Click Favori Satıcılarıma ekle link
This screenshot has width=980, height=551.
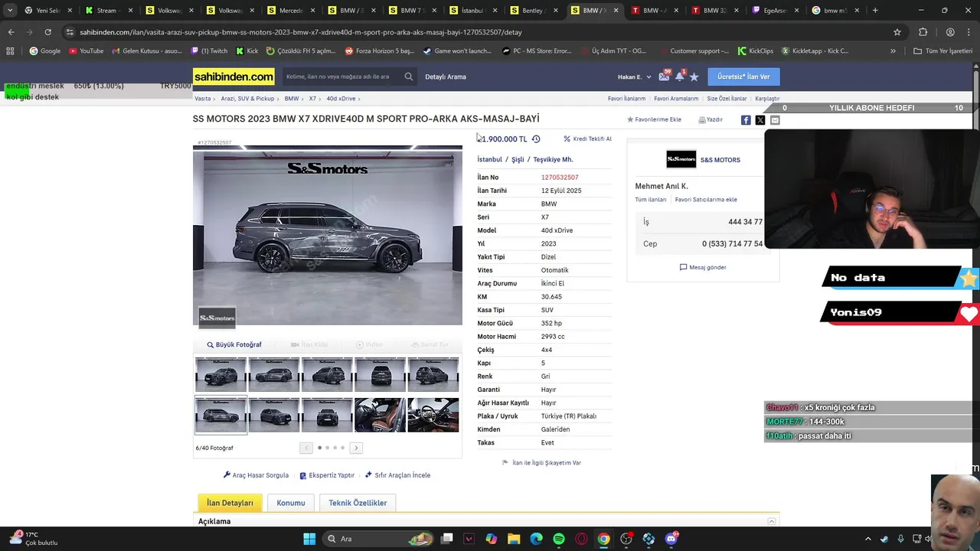(706, 200)
